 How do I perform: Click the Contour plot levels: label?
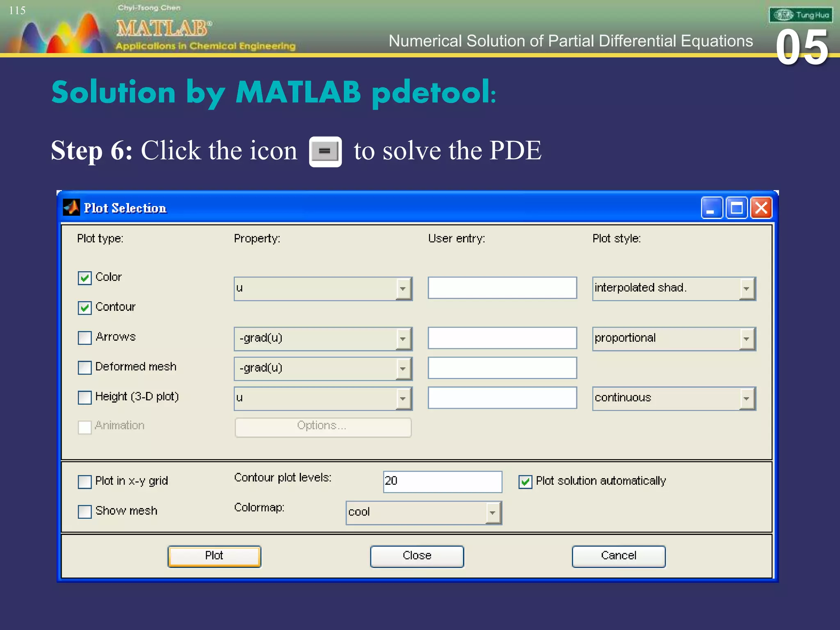(x=283, y=478)
